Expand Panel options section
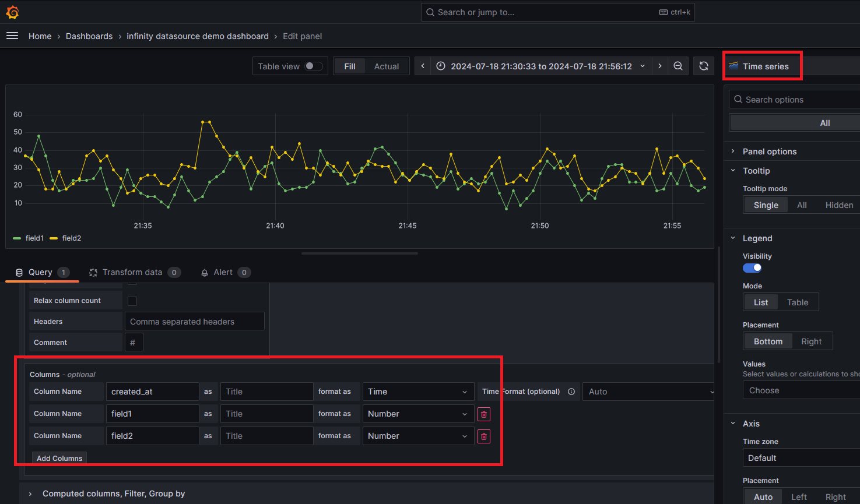 (x=770, y=151)
